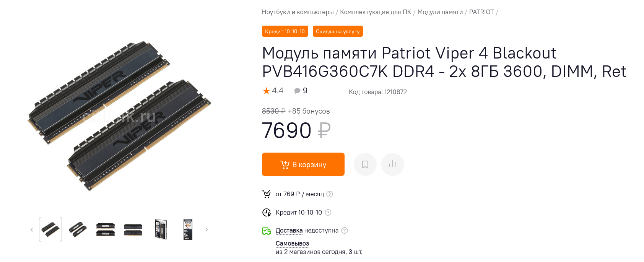This screenshot has width=644, height=262.
Task: Add product to favorites bookmark icon
Action: click(365, 164)
